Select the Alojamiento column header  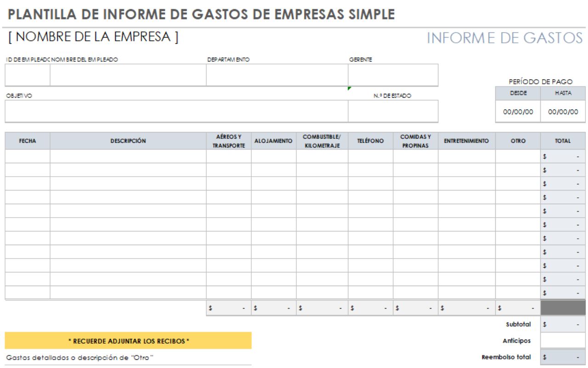point(273,141)
